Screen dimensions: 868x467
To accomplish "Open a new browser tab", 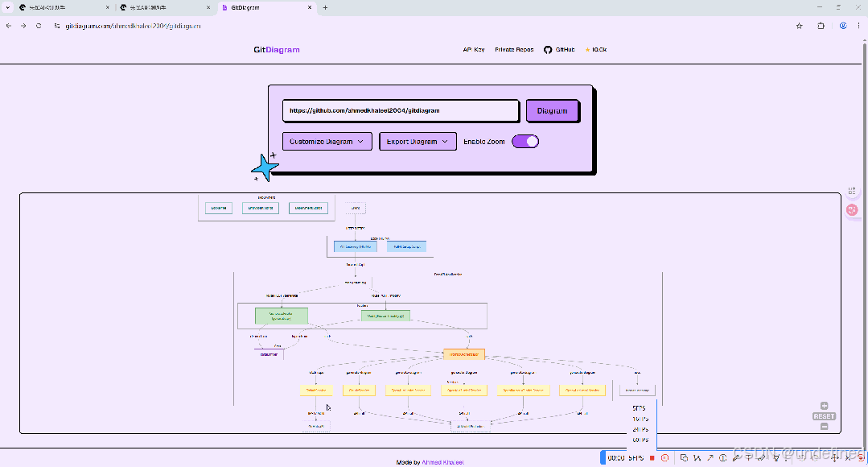I will pyautogui.click(x=325, y=8).
